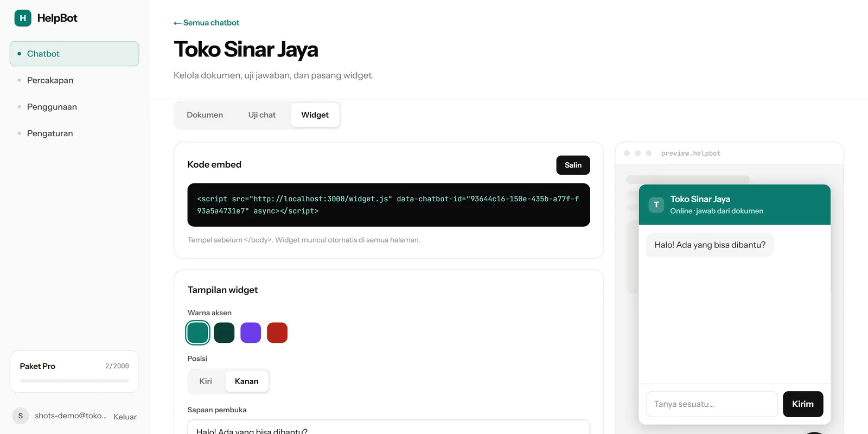Choose the dark green accent color swatch
868x434 pixels.
click(x=224, y=333)
